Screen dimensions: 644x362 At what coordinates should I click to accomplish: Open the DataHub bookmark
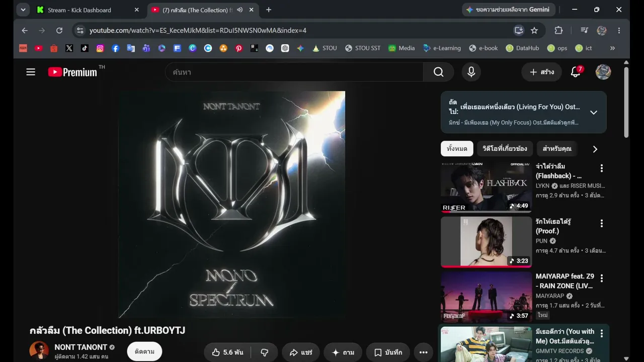tap(522, 48)
